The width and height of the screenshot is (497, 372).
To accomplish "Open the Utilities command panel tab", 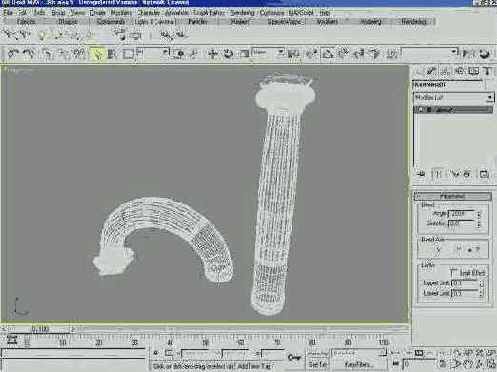I will pyautogui.click(x=488, y=71).
